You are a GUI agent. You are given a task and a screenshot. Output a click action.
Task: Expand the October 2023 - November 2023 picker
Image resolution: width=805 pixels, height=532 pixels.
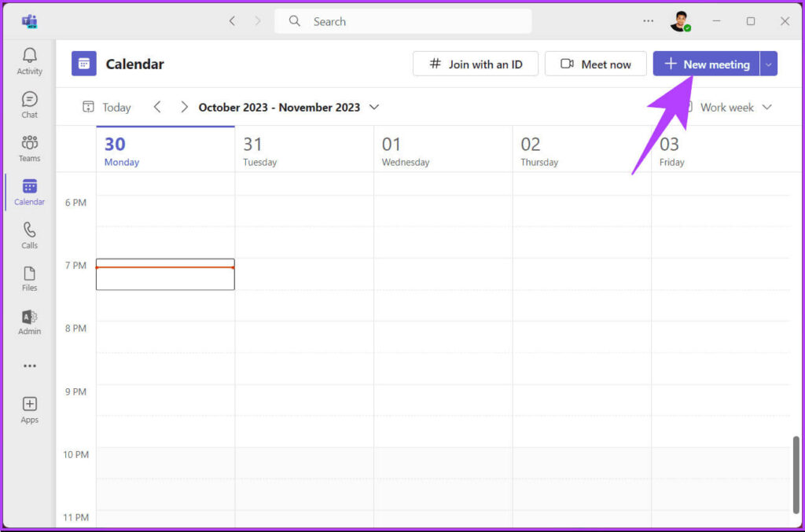click(289, 107)
